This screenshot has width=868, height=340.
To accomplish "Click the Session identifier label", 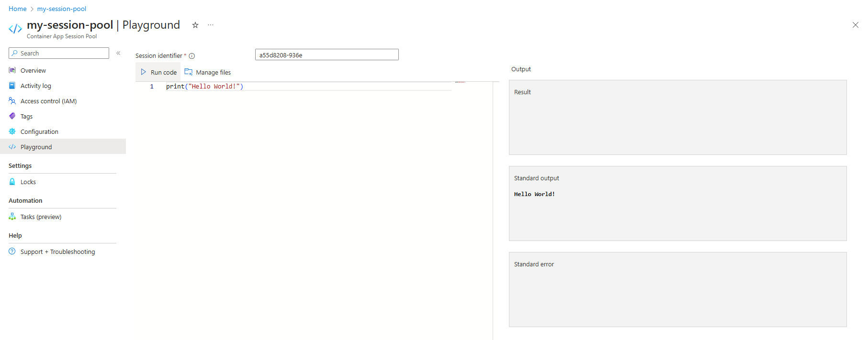I will point(159,56).
